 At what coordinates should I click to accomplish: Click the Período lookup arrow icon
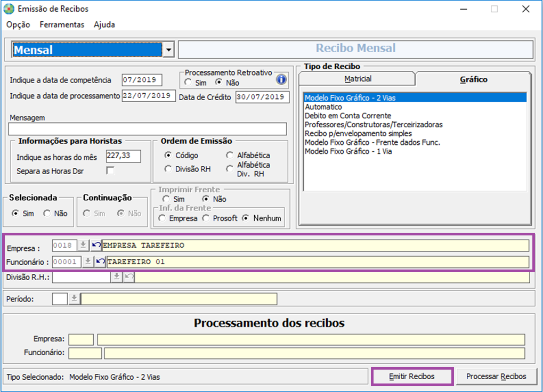(x=74, y=299)
